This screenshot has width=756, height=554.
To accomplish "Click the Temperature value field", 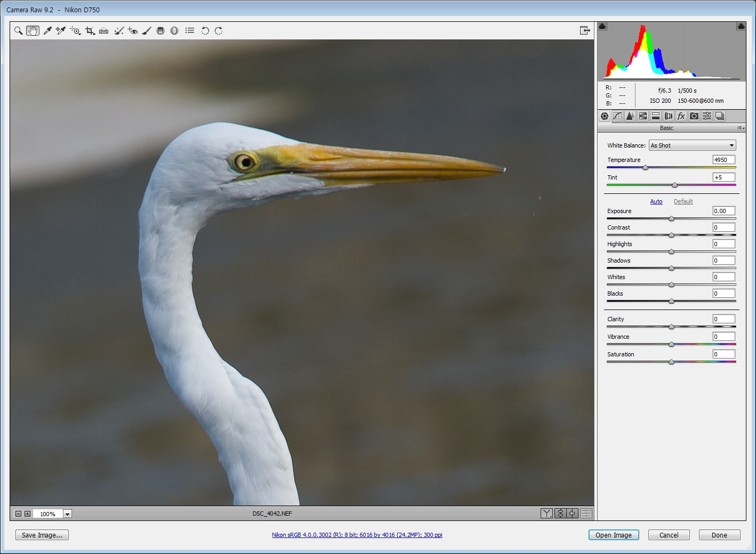I will point(723,160).
